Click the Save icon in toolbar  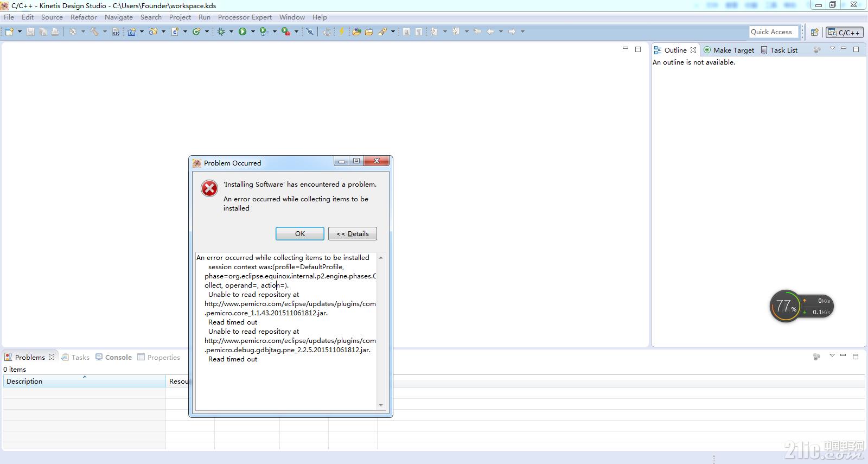pyautogui.click(x=30, y=31)
